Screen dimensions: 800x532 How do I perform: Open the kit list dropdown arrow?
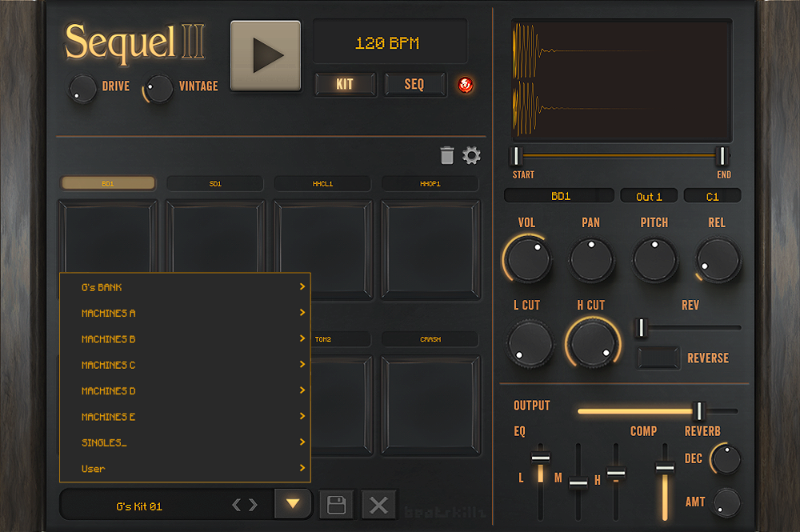(293, 504)
